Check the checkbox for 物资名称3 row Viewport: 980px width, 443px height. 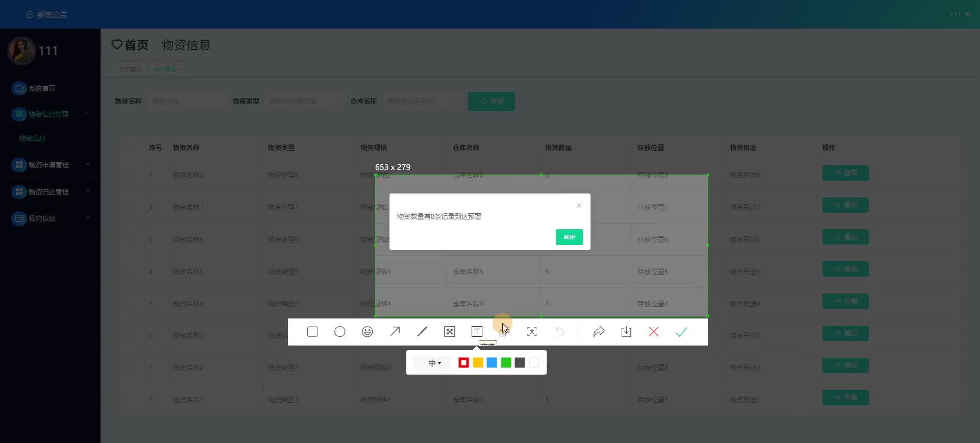tap(129, 336)
